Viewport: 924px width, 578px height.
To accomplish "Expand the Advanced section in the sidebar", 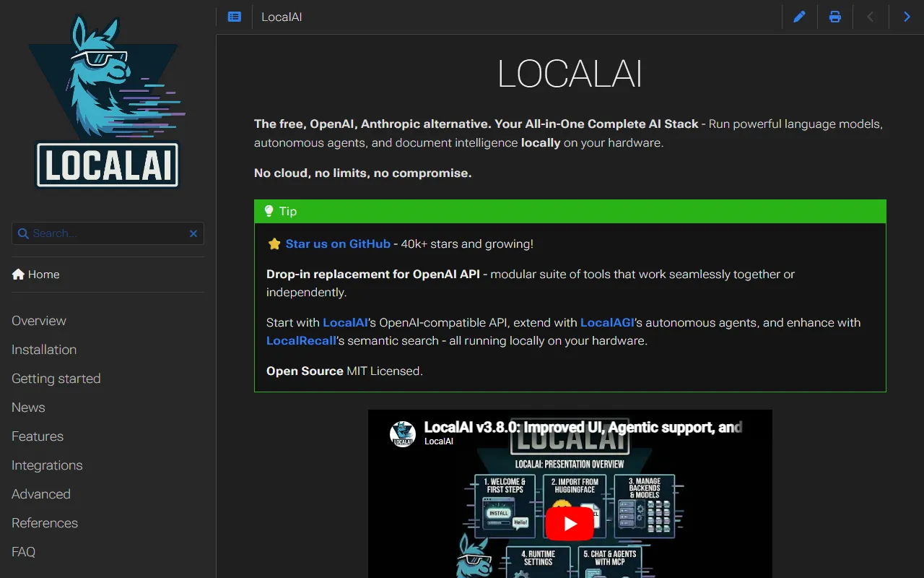I will (40, 494).
